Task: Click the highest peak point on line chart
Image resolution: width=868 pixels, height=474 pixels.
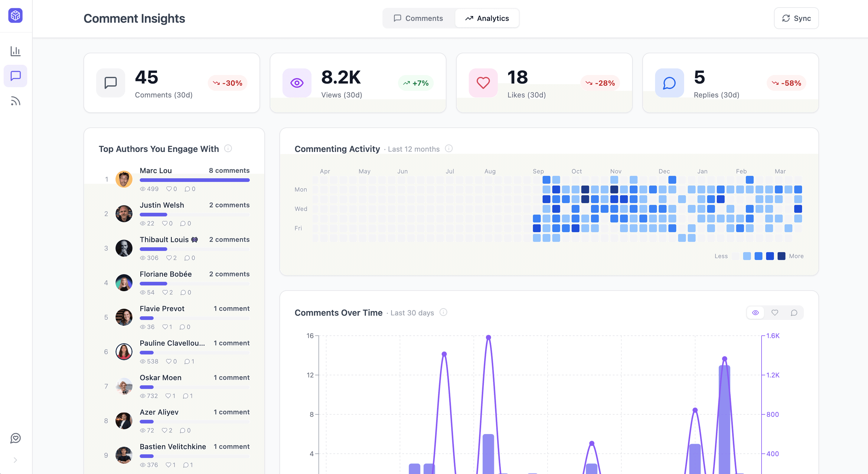Action: pos(488,337)
